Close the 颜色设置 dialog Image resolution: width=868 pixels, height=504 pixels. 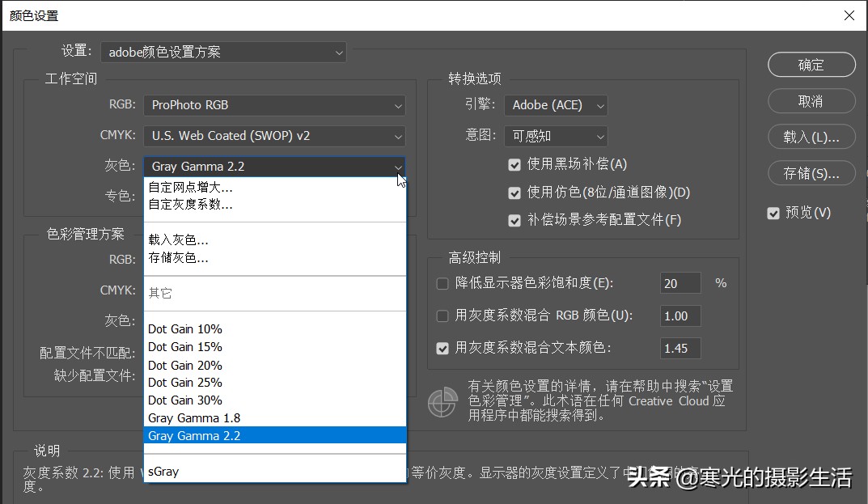[849, 15]
